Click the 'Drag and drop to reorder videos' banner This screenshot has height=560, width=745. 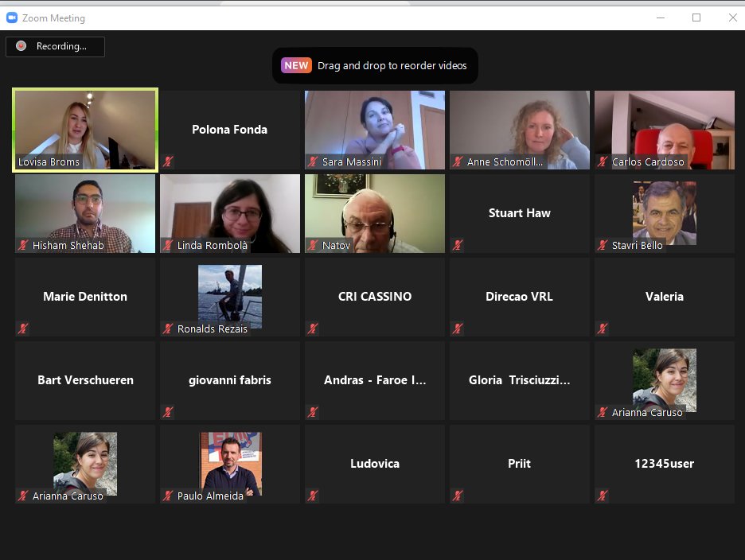[x=375, y=65]
